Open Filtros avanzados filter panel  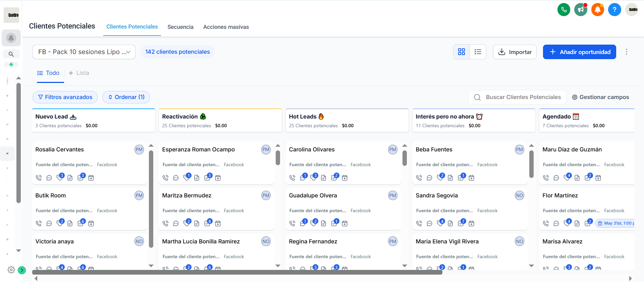click(x=65, y=97)
